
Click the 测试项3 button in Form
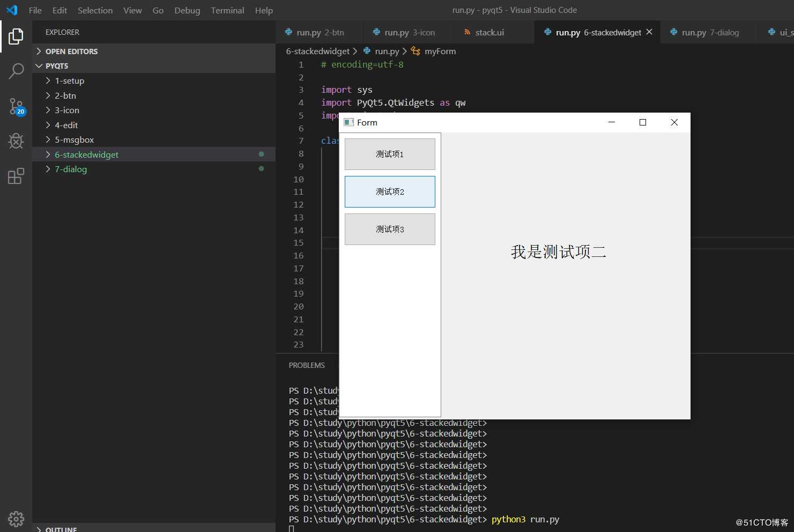coord(390,229)
